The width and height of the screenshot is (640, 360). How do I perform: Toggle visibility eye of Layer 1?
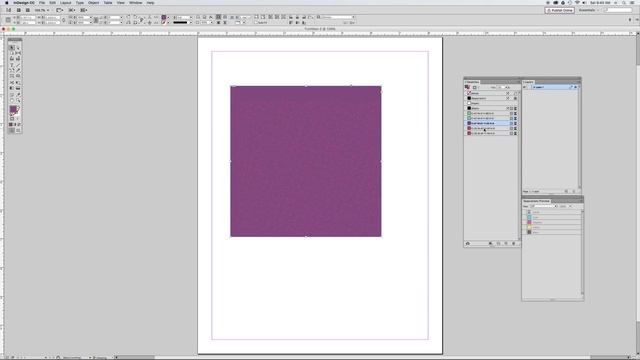click(524, 87)
